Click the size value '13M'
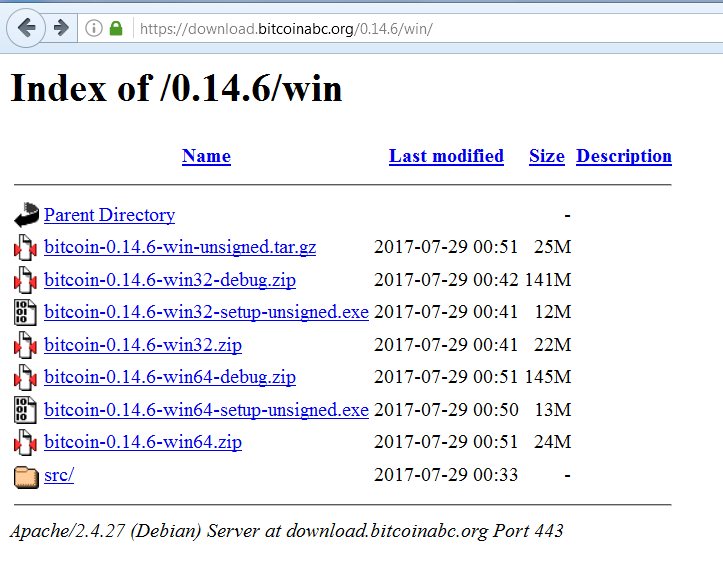 [x=552, y=410]
